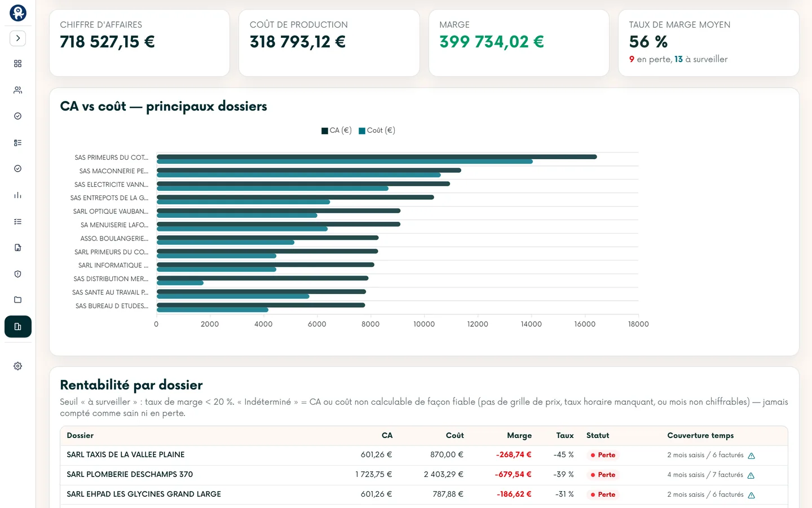
Task: Click the CA bar for SAS PRIMEURS DU COT…
Action: click(377, 157)
